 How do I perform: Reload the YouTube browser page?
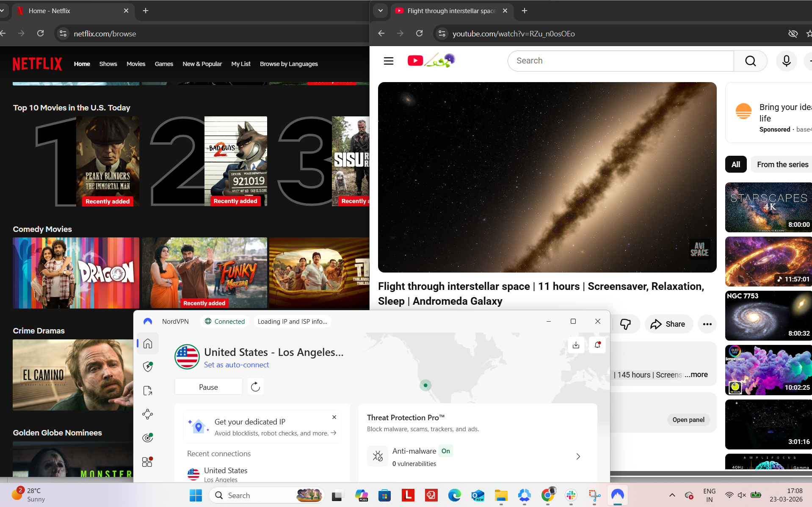[x=419, y=33]
